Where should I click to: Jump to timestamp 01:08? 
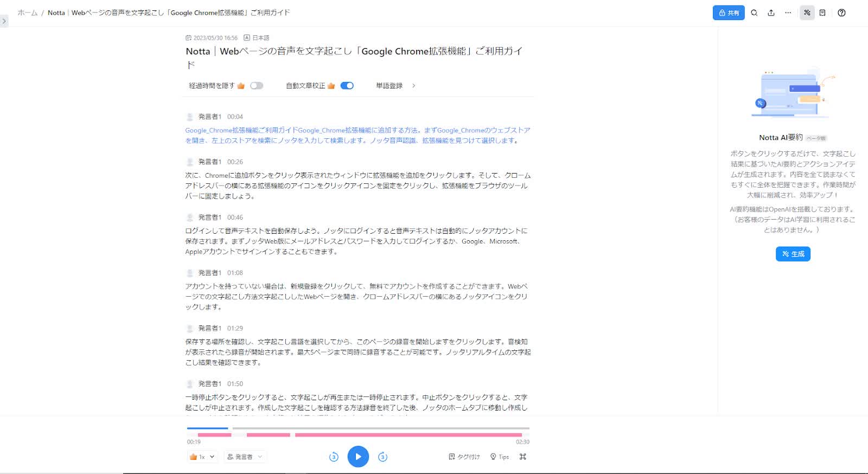[235, 273]
